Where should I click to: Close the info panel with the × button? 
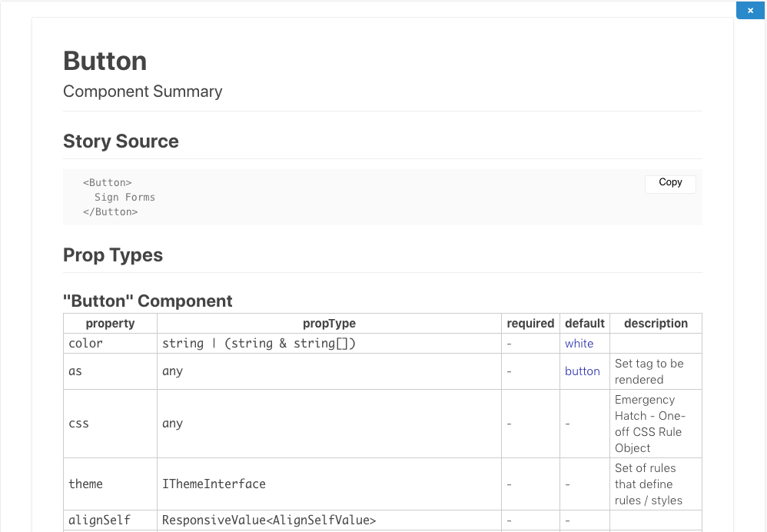pyautogui.click(x=750, y=11)
